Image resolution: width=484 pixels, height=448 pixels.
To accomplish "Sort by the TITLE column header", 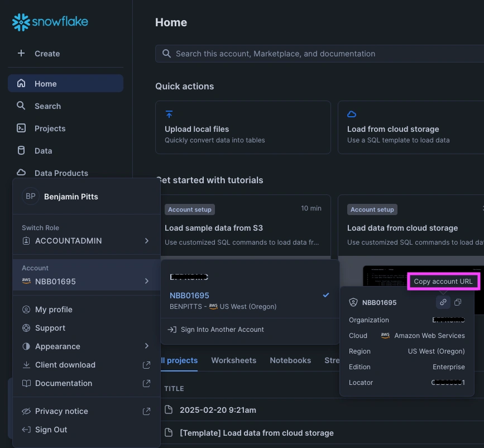I will 174,389.
